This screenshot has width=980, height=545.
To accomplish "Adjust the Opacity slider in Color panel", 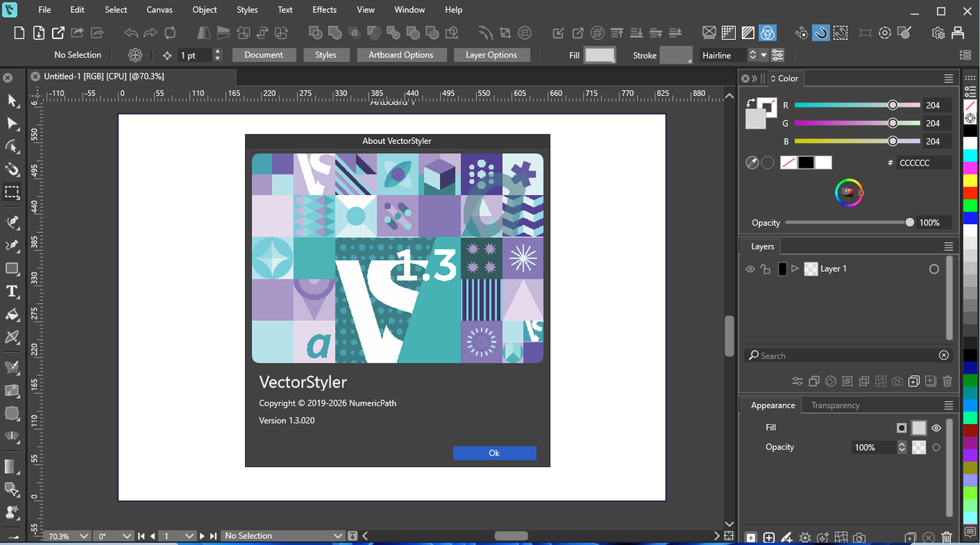I will coord(848,223).
